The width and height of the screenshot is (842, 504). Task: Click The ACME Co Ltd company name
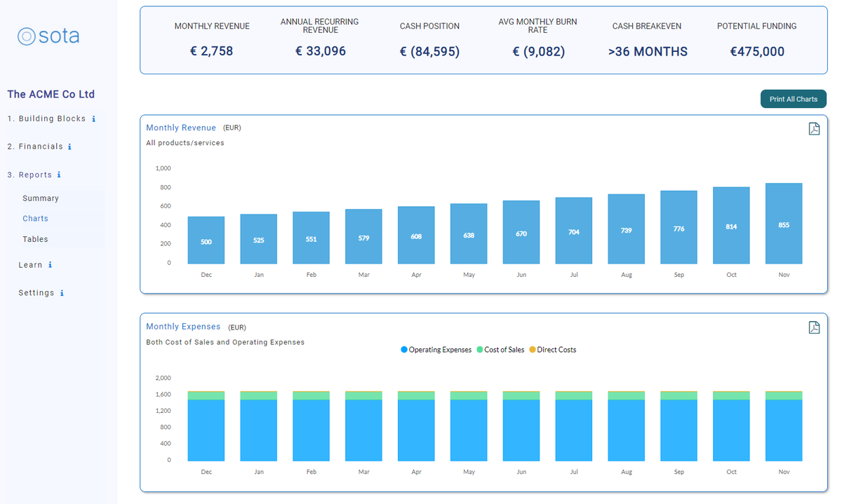[51, 95]
